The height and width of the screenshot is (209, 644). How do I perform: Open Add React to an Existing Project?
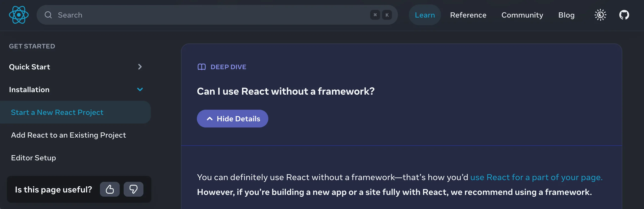pos(68,135)
